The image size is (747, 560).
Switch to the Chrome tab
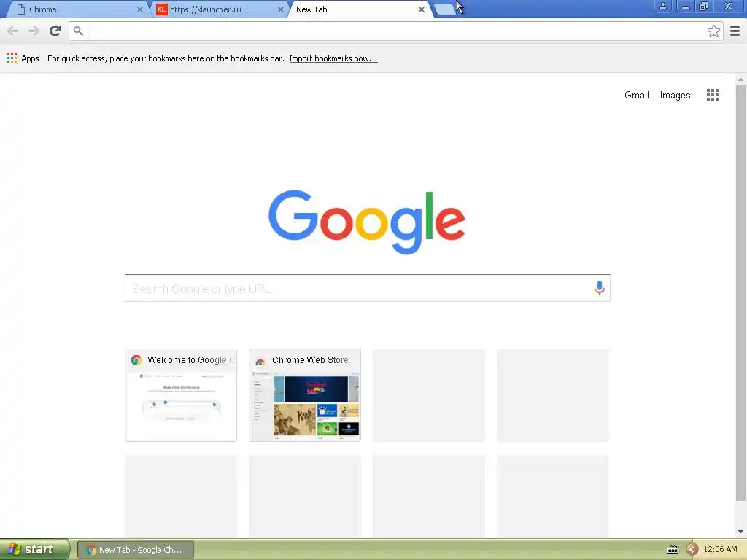point(76,9)
